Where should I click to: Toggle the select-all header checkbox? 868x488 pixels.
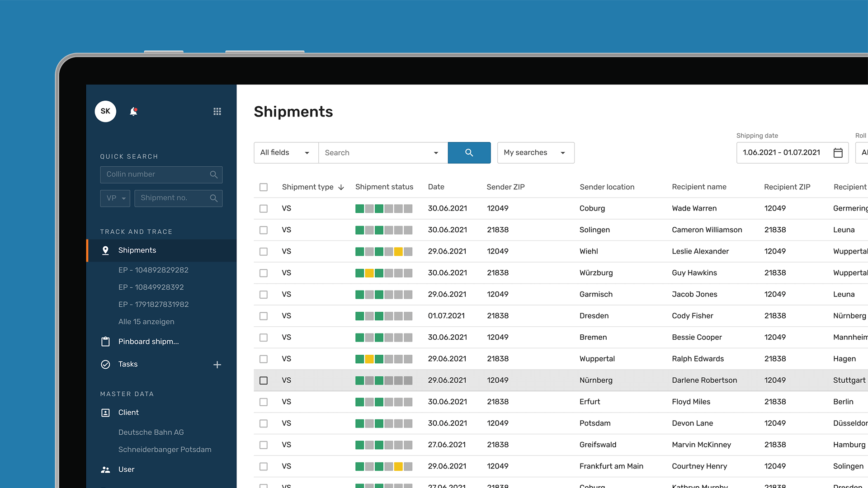point(264,187)
